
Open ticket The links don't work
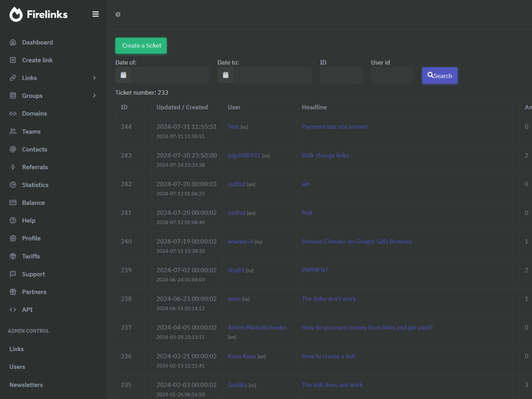pyautogui.click(x=329, y=299)
